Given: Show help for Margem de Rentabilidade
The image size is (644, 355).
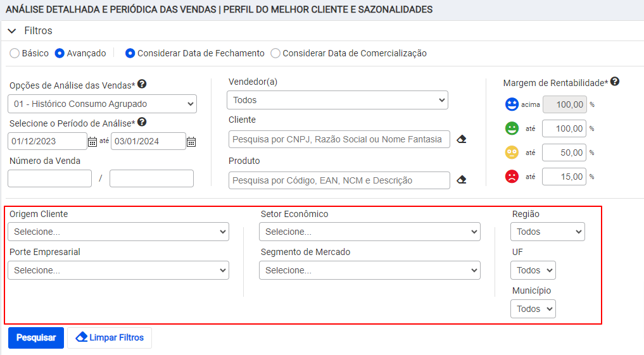Looking at the screenshot, I should pos(615,81).
